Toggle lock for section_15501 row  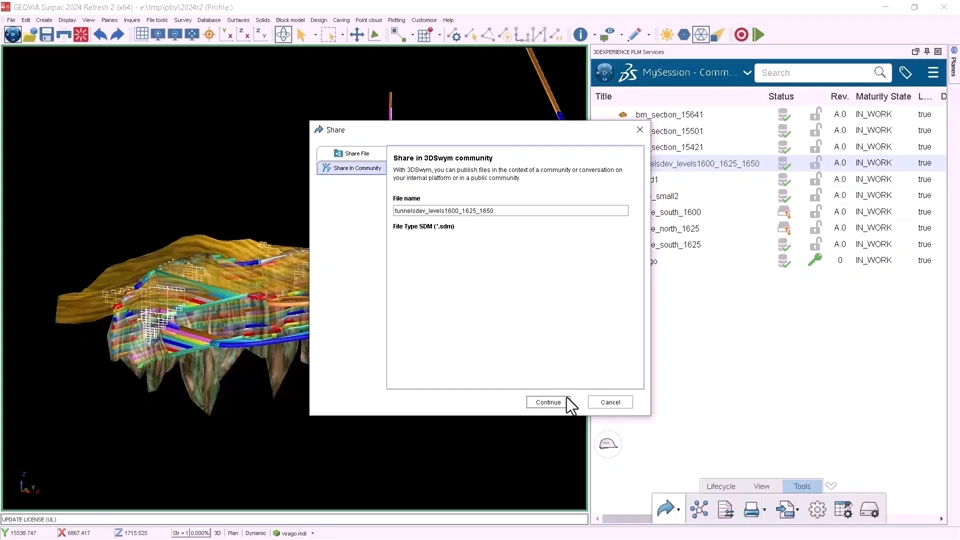click(x=816, y=130)
